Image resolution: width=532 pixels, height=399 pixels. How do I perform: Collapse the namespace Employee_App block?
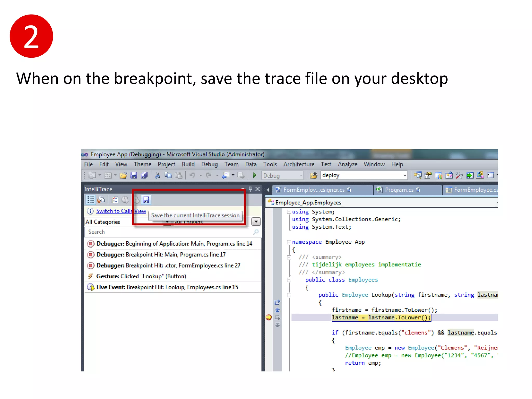(289, 242)
